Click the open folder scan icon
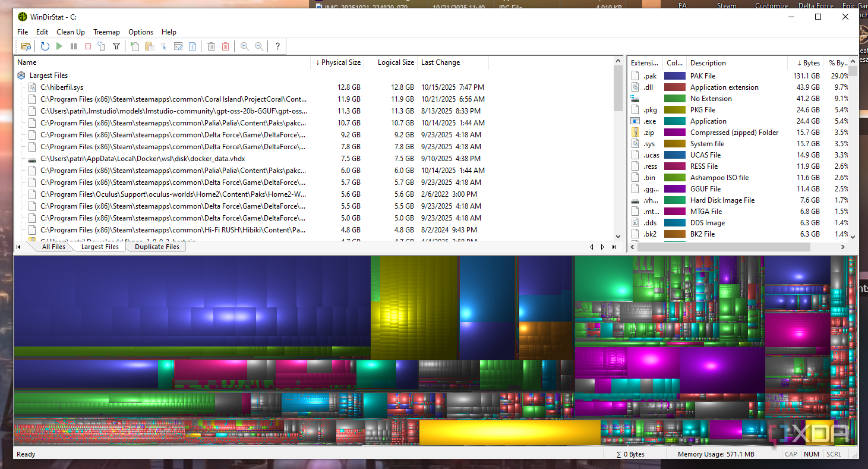The width and height of the screenshot is (868, 469). (26, 46)
